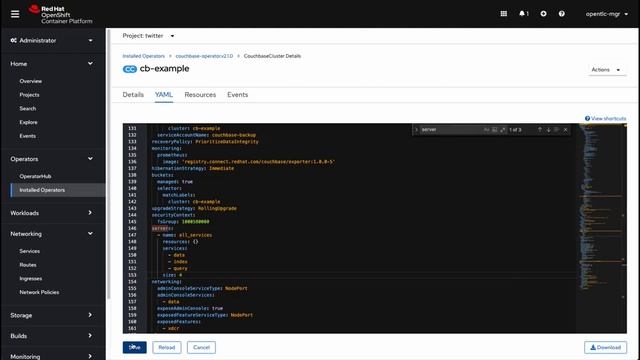Collapse the Home navigation section
The image size is (640, 360).
click(x=52, y=64)
